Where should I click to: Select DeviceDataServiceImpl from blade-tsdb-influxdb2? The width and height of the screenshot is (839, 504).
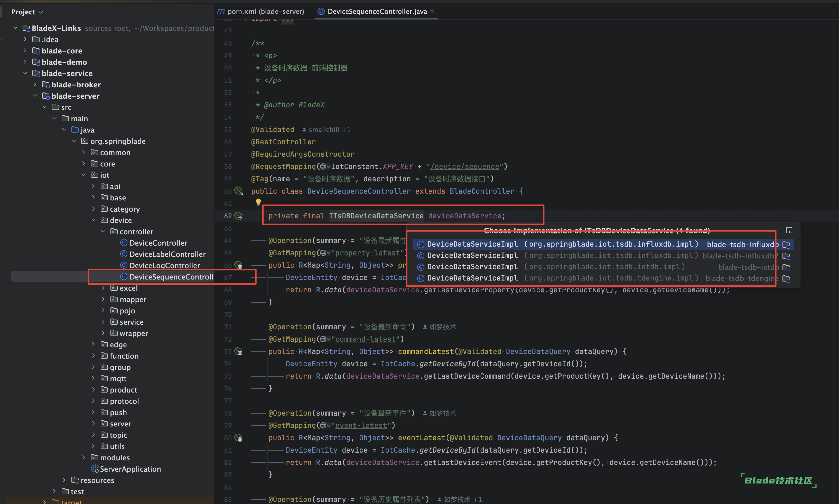[603, 255]
